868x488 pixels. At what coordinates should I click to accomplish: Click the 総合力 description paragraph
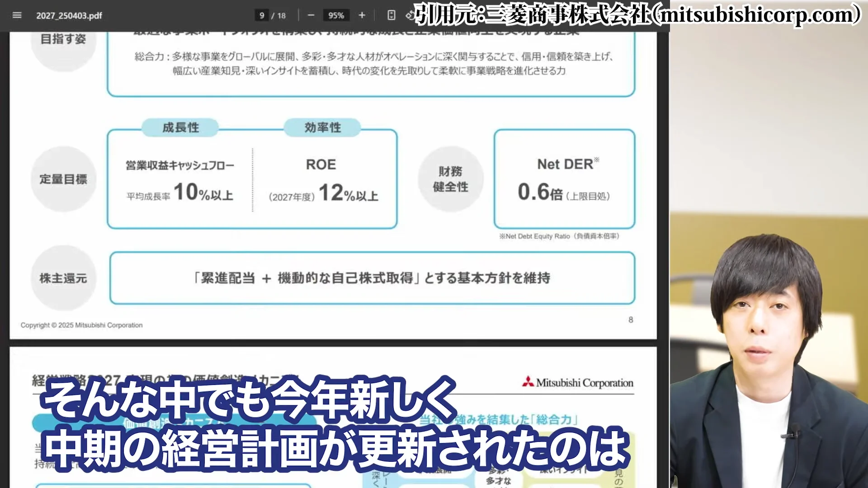click(x=373, y=63)
